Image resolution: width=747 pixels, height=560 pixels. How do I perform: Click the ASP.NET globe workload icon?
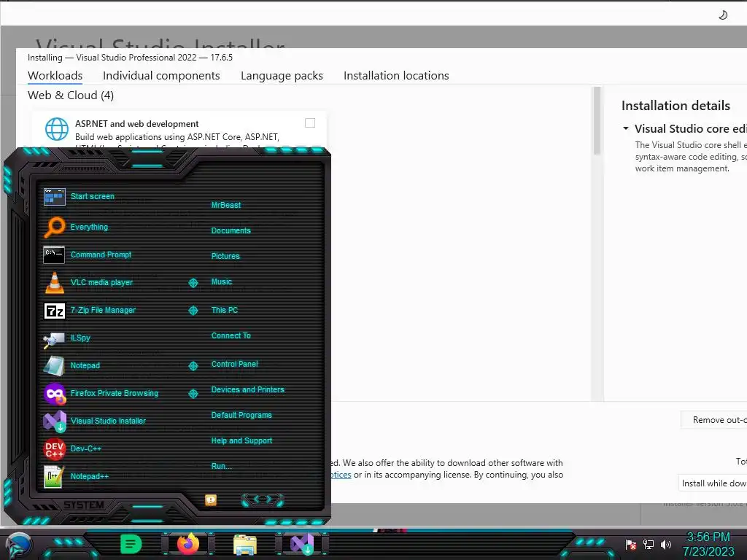[57, 129]
